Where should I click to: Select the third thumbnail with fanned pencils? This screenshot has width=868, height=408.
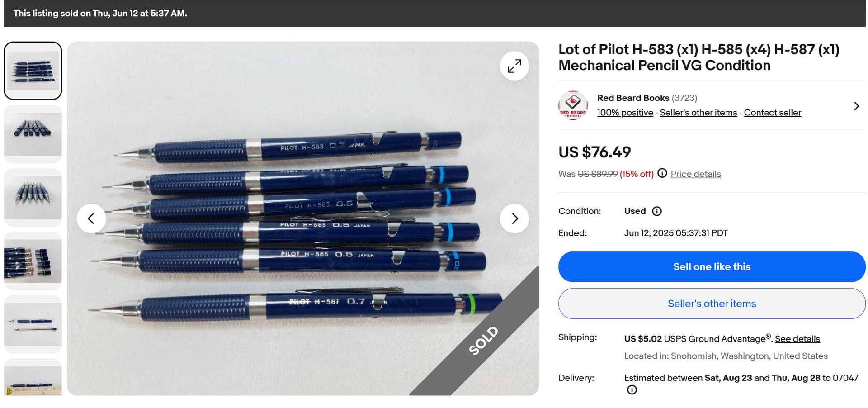point(33,197)
